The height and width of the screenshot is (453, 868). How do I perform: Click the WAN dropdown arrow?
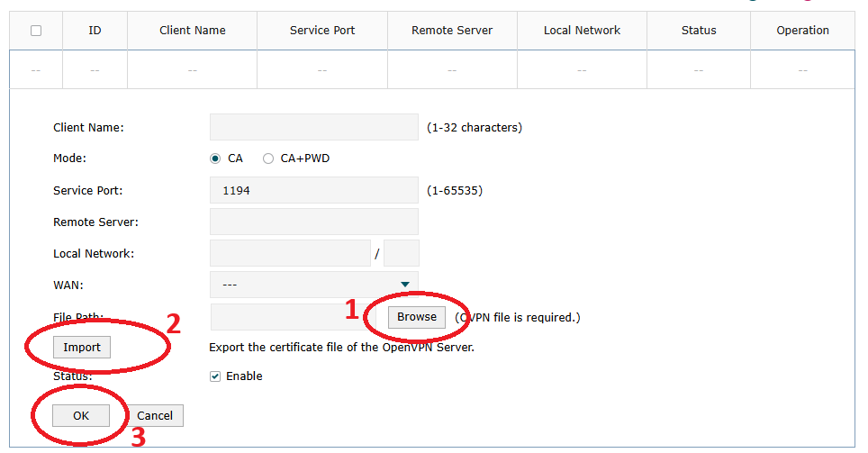[x=405, y=285]
